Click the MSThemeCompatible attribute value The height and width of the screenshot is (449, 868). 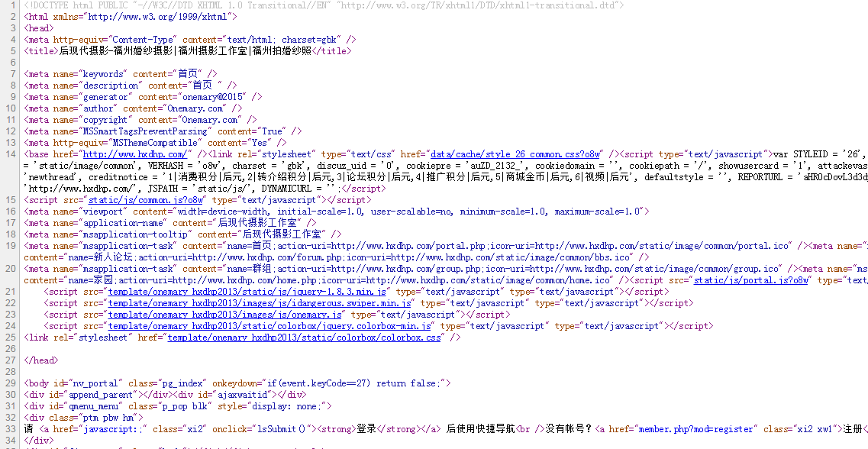(155, 143)
